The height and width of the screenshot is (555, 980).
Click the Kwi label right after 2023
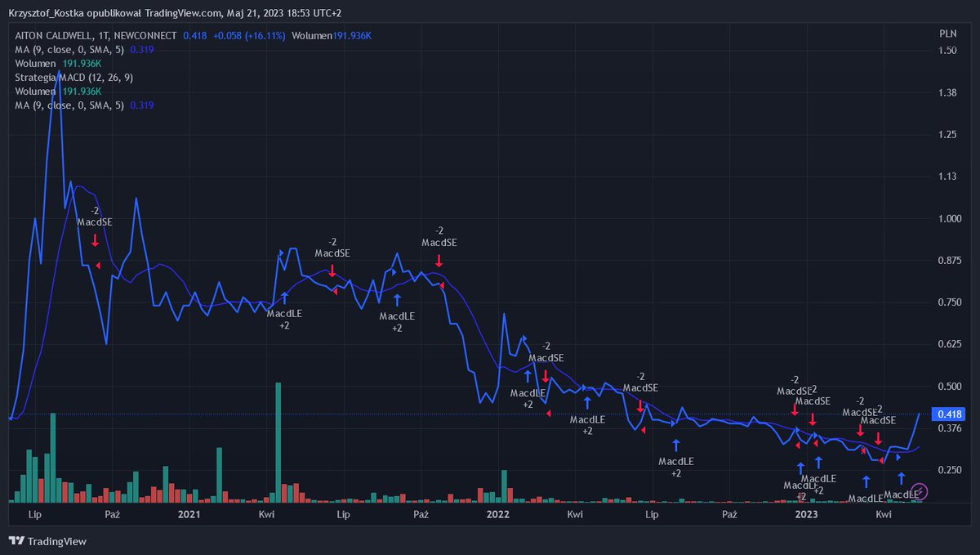pyautogui.click(x=883, y=515)
